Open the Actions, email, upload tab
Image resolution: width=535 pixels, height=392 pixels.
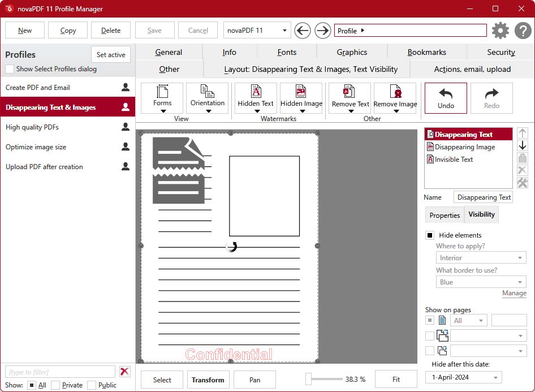pos(472,69)
